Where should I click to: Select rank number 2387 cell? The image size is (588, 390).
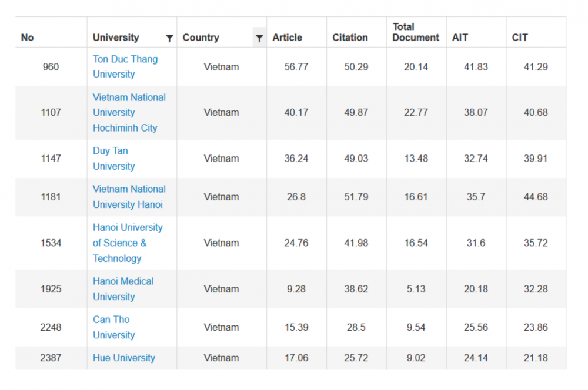51,358
